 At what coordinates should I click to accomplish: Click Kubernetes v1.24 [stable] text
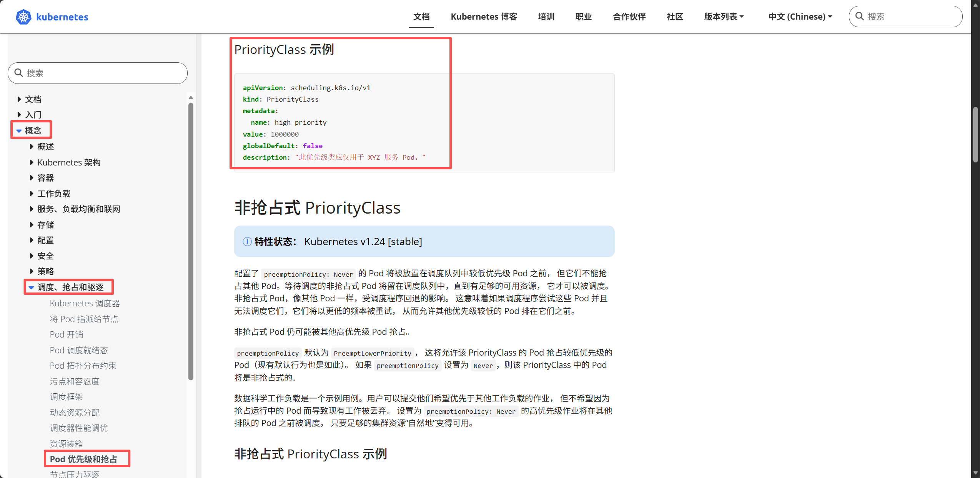click(363, 241)
